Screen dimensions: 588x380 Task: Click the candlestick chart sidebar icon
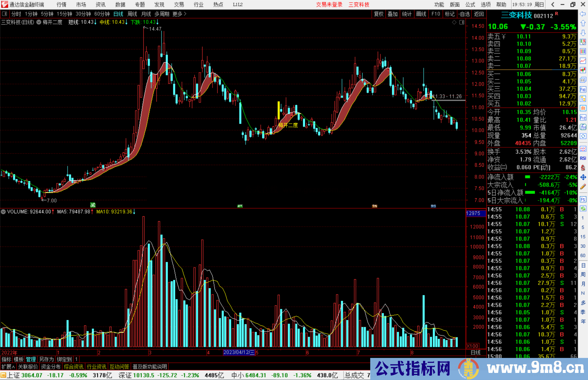pyautogui.click(x=583, y=70)
